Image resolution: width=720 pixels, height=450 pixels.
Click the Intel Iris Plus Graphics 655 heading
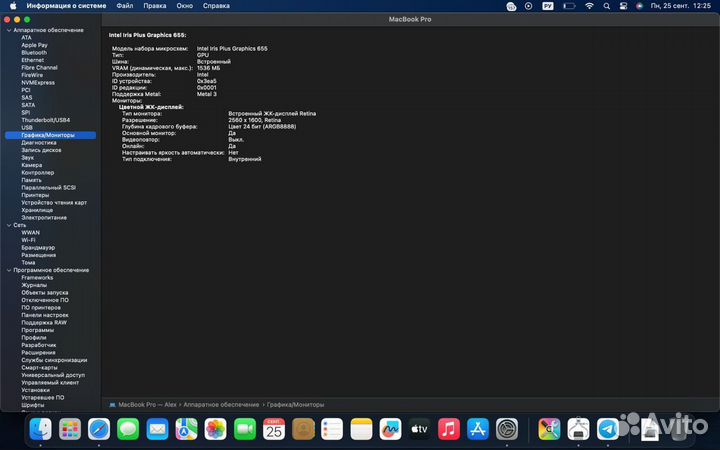pyautogui.click(x=147, y=35)
